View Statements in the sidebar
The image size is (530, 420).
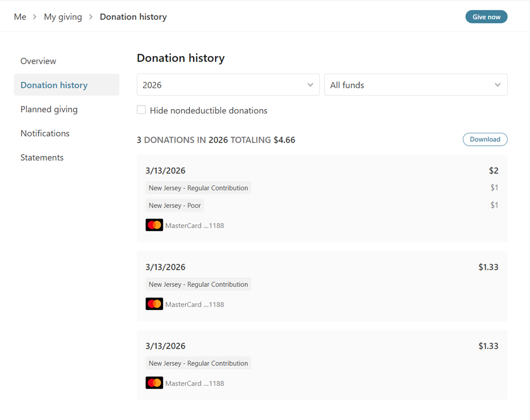pos(42,158)
